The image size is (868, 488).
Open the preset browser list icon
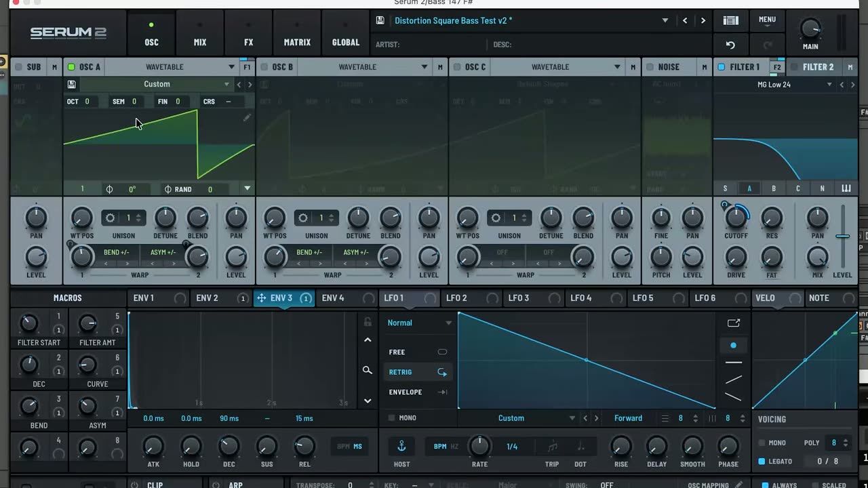pos(730,21)
